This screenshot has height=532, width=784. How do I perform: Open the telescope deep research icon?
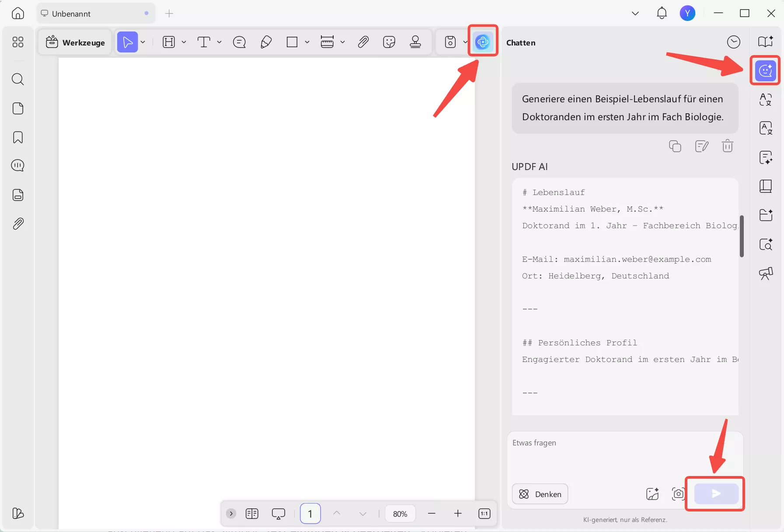(766, 273)
